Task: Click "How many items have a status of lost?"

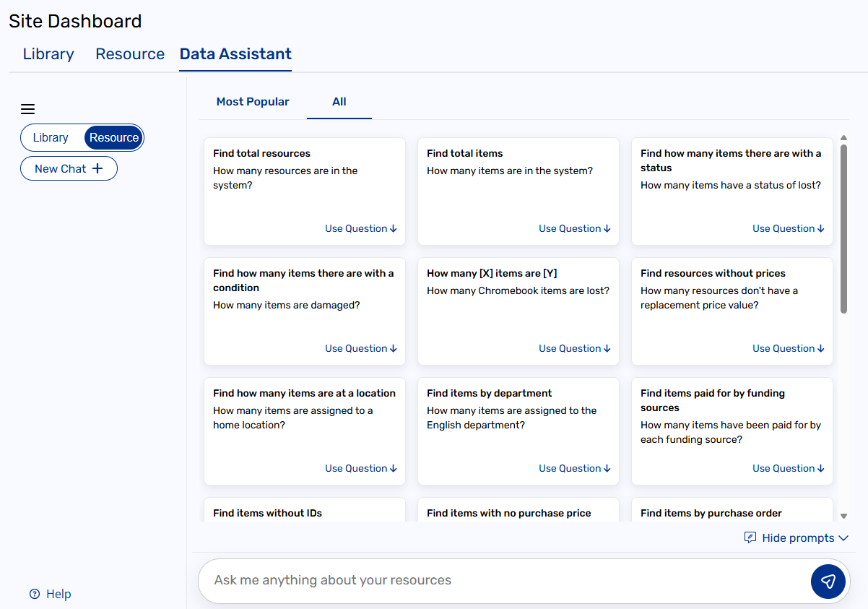Action: (731, 185)
